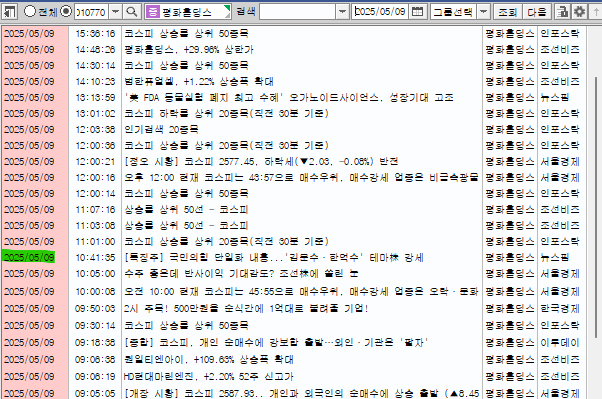602x399 pixels.
Task: Open '2시 주목! 500만원을' news row
Action: [246, 309]
